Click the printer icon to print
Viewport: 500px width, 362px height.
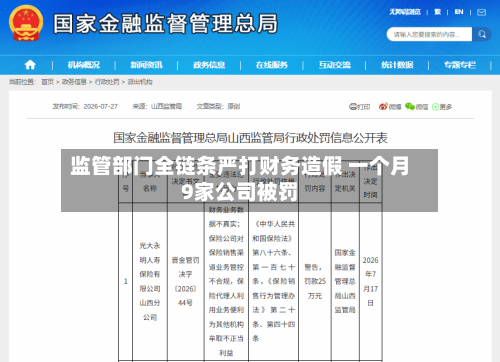pyautogui.click(x=353, y=107)
